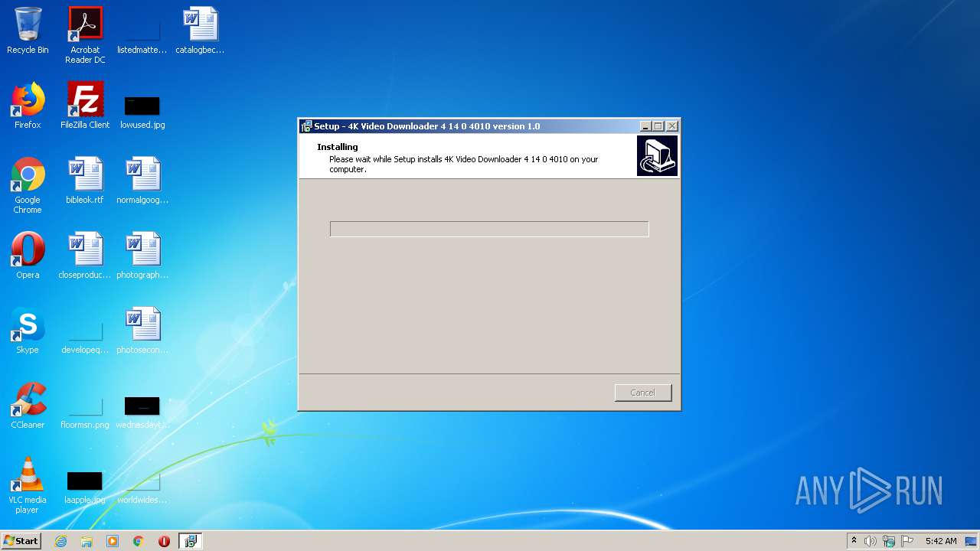Click the Setup window title bar icon
Screen dimensions: 980x551
[x=307, y=126]
